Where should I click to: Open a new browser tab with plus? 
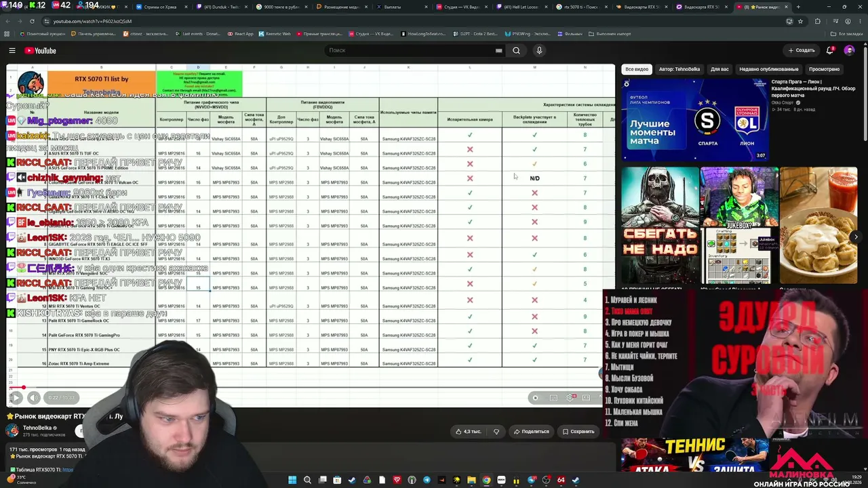[798, 7]
